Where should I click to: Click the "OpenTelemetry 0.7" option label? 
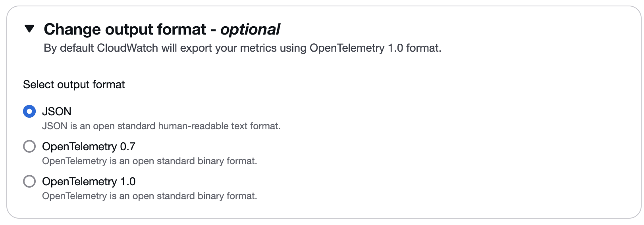tap(89, 146)
